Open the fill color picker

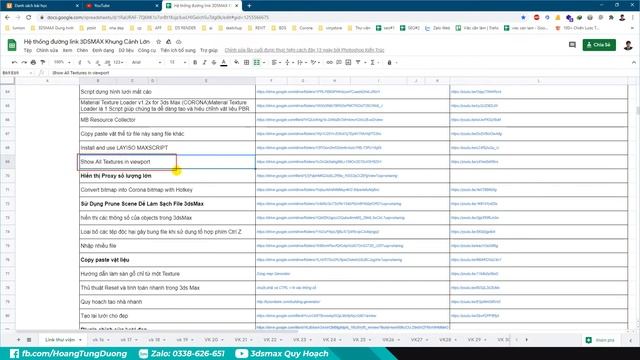tap(236, 62)
